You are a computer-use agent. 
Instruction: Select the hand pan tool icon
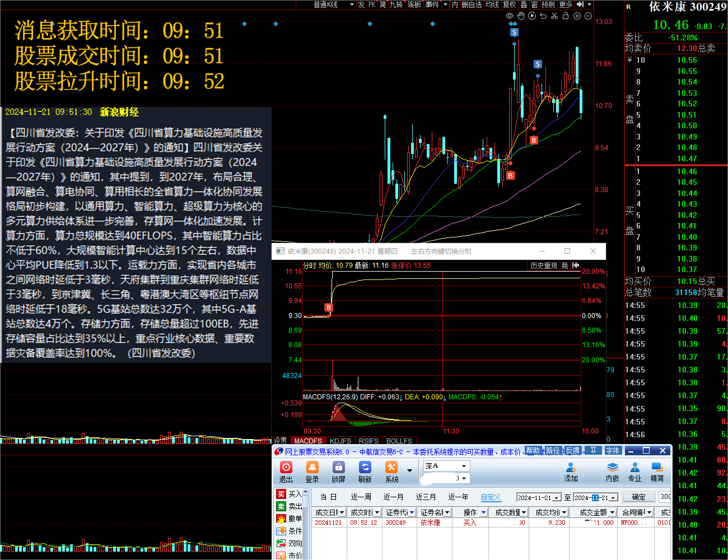[x=521, y=16]
